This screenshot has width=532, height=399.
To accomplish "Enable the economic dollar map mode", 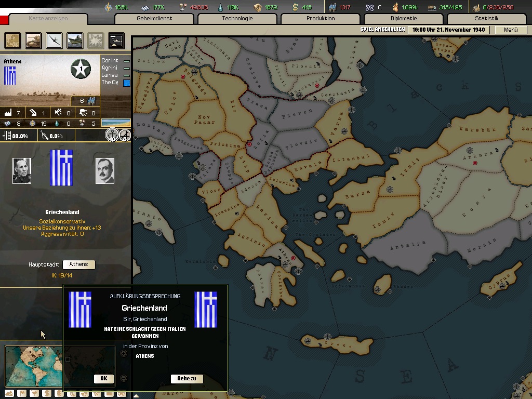I will [x=46, y=393].
